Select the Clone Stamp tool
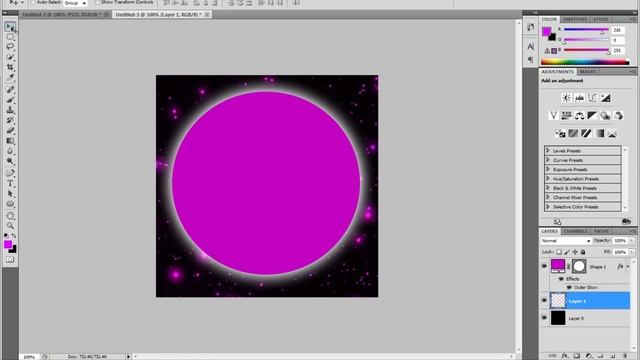 point(10,110)
